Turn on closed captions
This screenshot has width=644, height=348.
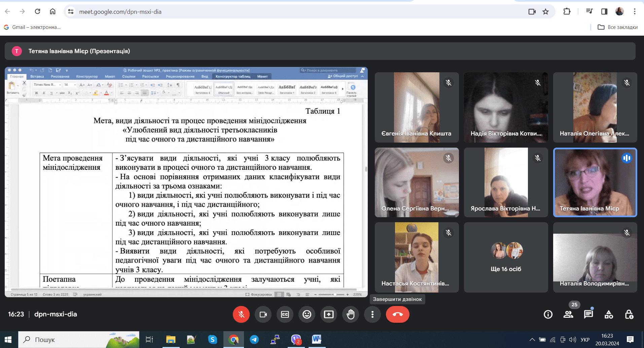pyautogui.click(x=285, y=314)
